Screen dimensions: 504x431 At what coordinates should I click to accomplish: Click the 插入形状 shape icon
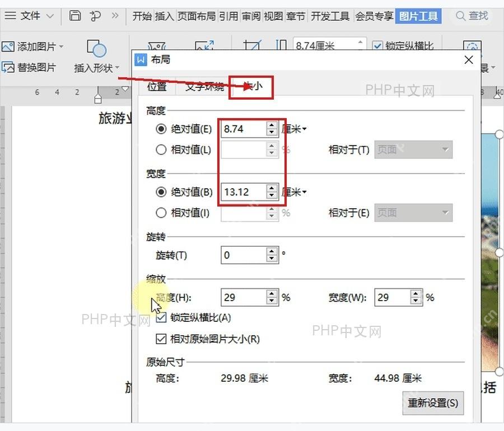(96, 48)
